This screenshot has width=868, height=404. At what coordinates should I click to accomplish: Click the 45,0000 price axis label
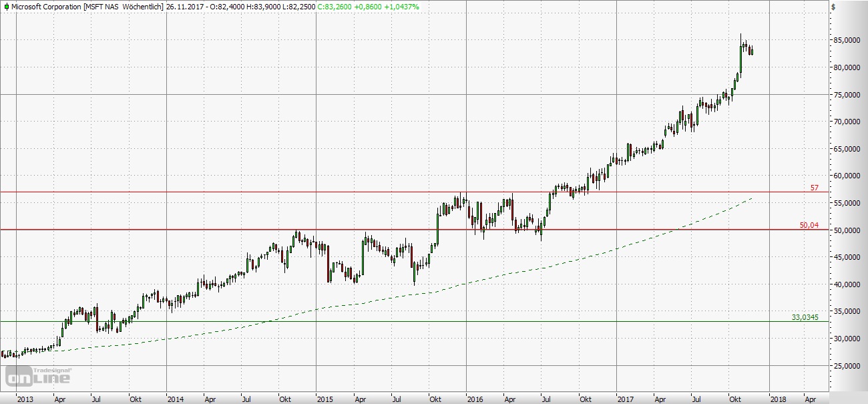pos(847,257)
